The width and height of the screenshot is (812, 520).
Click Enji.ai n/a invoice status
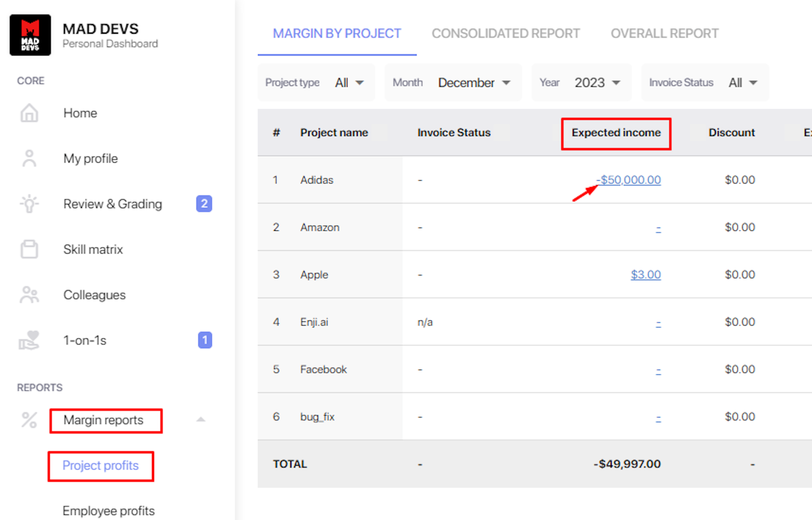pyautogui.click(x=425, y=322)
